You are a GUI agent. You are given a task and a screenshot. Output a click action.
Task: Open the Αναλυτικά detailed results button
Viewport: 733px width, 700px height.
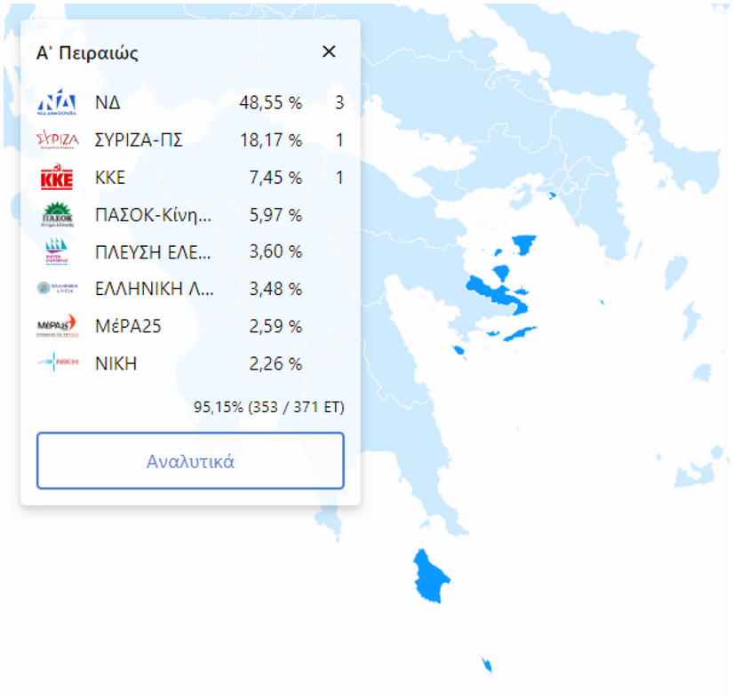[x=190, y=460]
